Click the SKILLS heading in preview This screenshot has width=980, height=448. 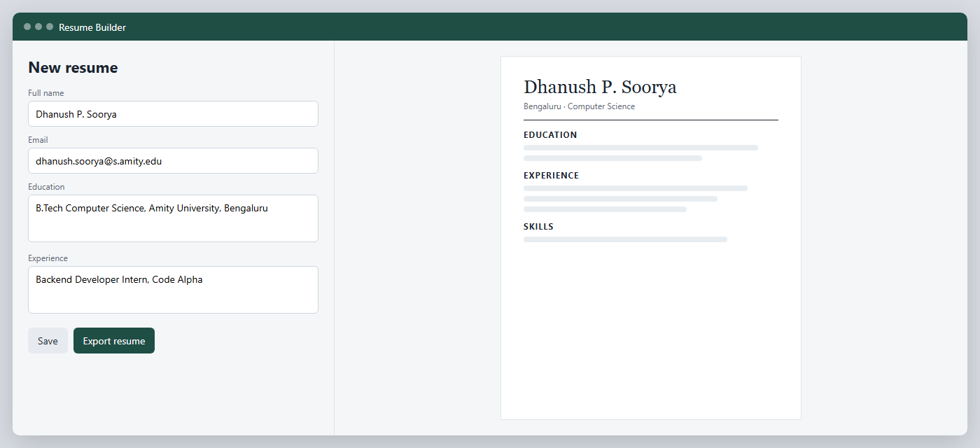(538, 227)
